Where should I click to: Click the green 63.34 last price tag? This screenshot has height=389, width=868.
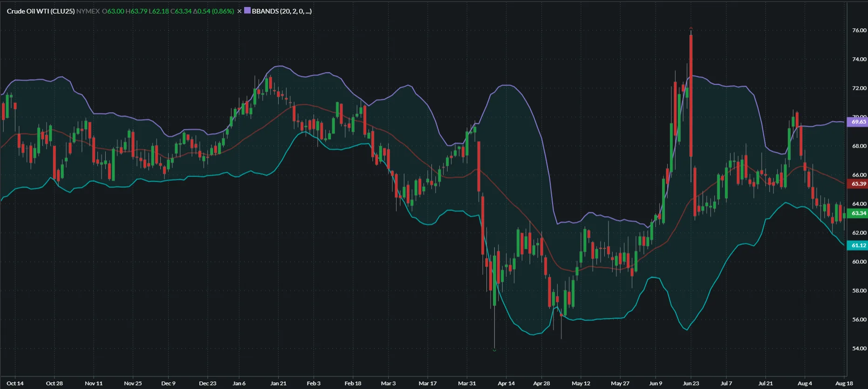tap(858, 213)
